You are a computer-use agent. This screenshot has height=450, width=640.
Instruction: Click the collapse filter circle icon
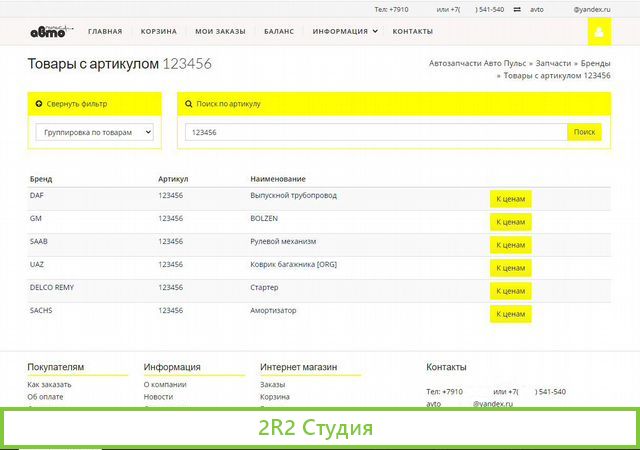pos(39,103)
